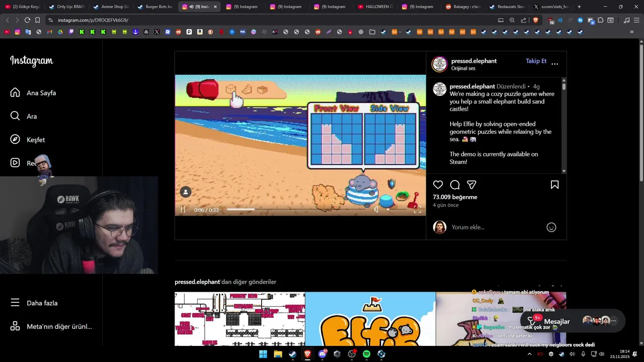The width and height of the screenshot is (644, 362).
Task: Share the post via paper plane icon
Action: tap(471, 185)
